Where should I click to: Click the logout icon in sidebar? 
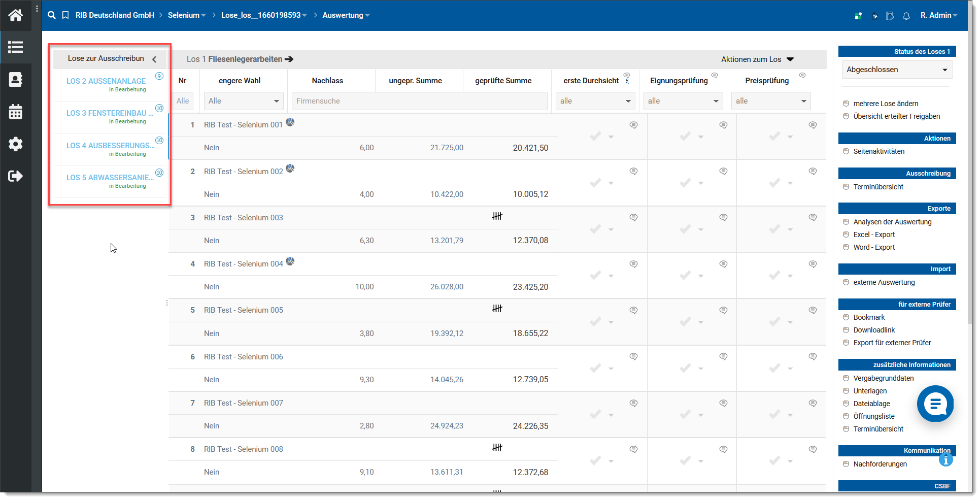coord(15,176)
